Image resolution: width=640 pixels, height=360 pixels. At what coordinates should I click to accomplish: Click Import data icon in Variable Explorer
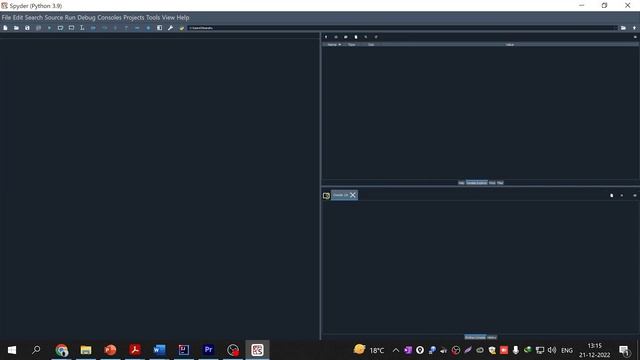pyautogui.click(x=326, y=37)
